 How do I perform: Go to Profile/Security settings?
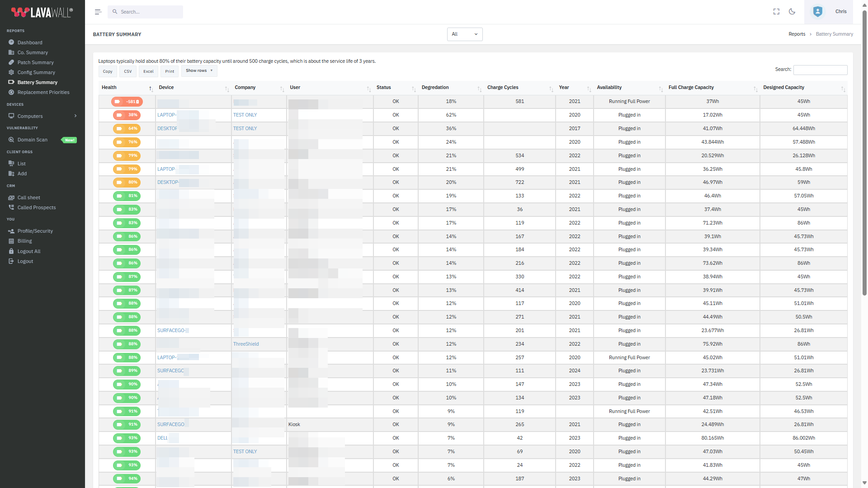point(35,231)
